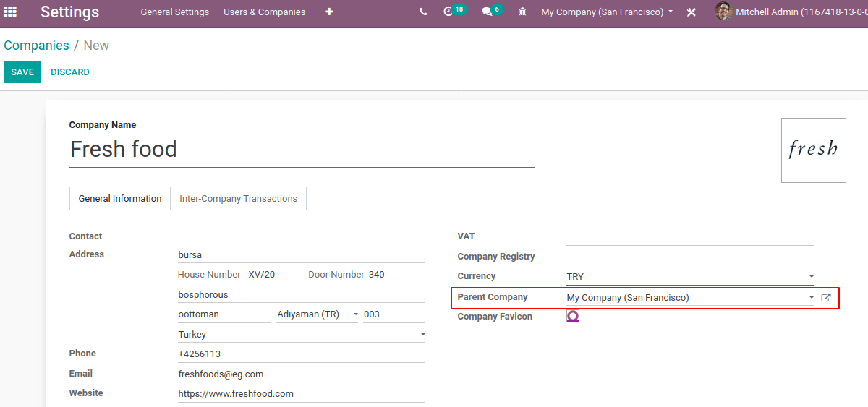Click city field containing oottoman
The width and height of the screenshot is (868, 407).
(x=224, y=314)
